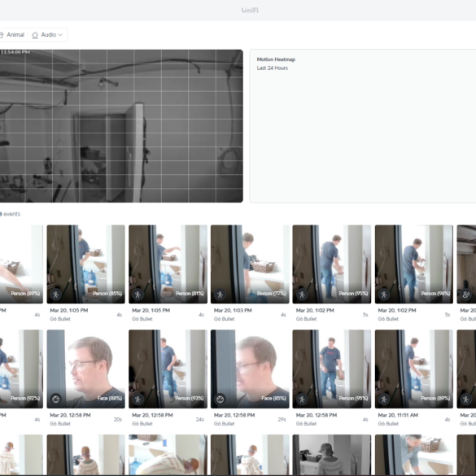Open the 1:05 PM Person (81%) thumbnail
The height and width of the screenshot is (476, 476).
point(168,264)
